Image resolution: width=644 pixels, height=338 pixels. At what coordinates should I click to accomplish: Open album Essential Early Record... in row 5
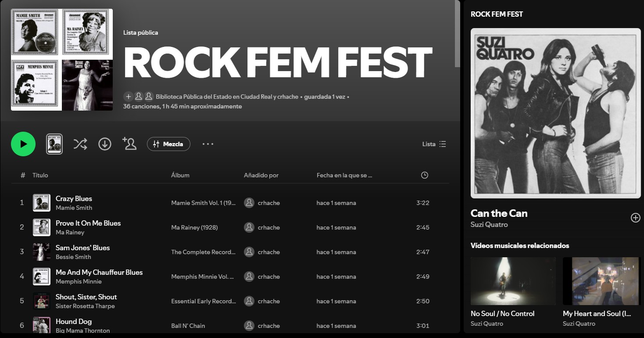[204, 301]
